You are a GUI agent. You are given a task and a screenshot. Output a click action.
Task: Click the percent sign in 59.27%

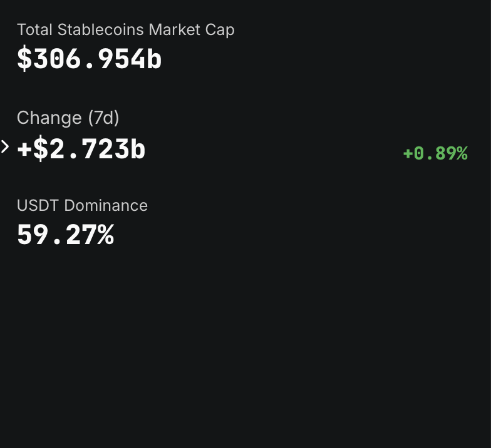click(x=105, y=235)
